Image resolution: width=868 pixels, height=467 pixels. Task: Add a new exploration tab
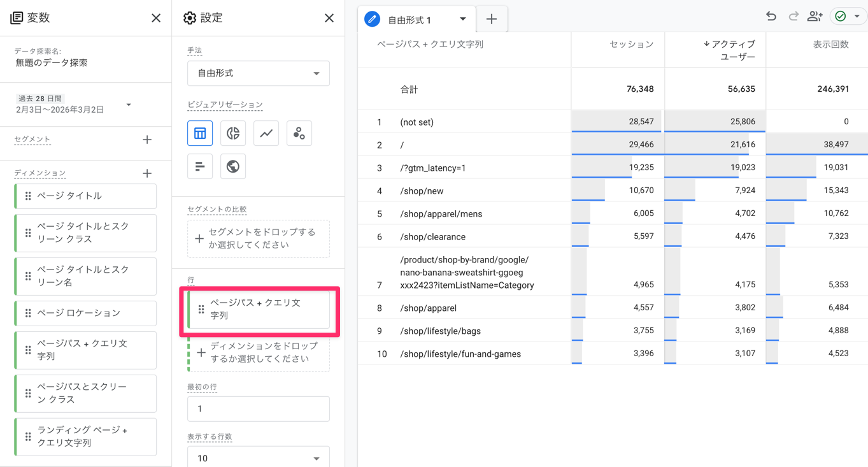(x=492, y=19)
